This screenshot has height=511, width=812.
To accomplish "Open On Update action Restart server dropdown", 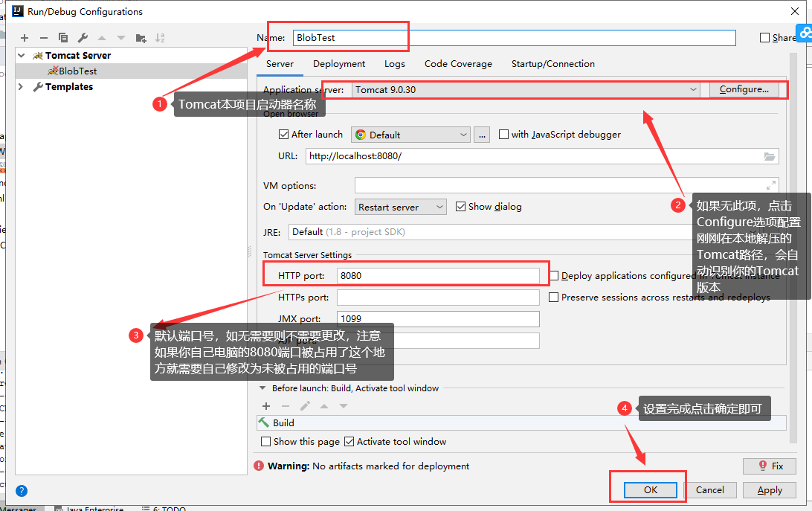I will click(x=400, y=207).
